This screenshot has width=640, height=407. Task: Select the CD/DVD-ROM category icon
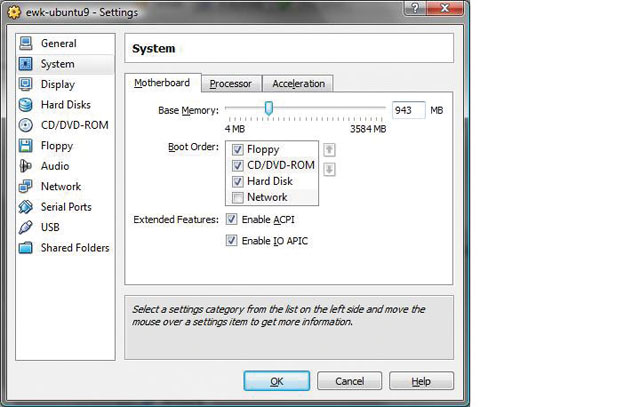(26, 126)
